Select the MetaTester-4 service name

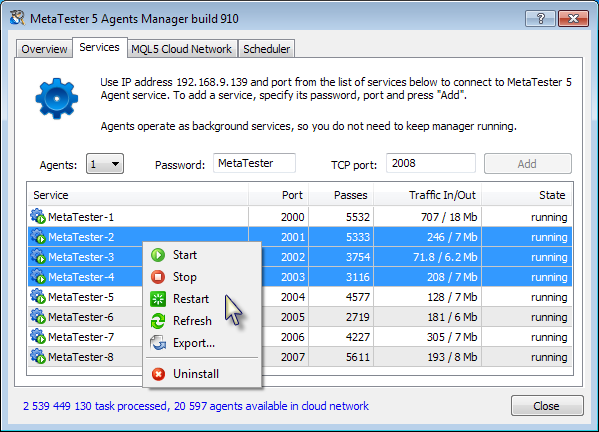click(x=81, y=277)
